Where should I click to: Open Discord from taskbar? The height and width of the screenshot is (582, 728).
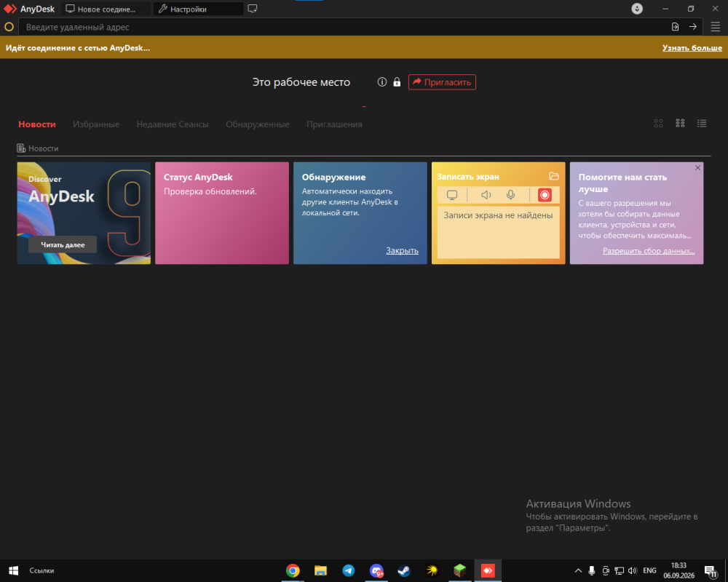[x=376, y=570]
